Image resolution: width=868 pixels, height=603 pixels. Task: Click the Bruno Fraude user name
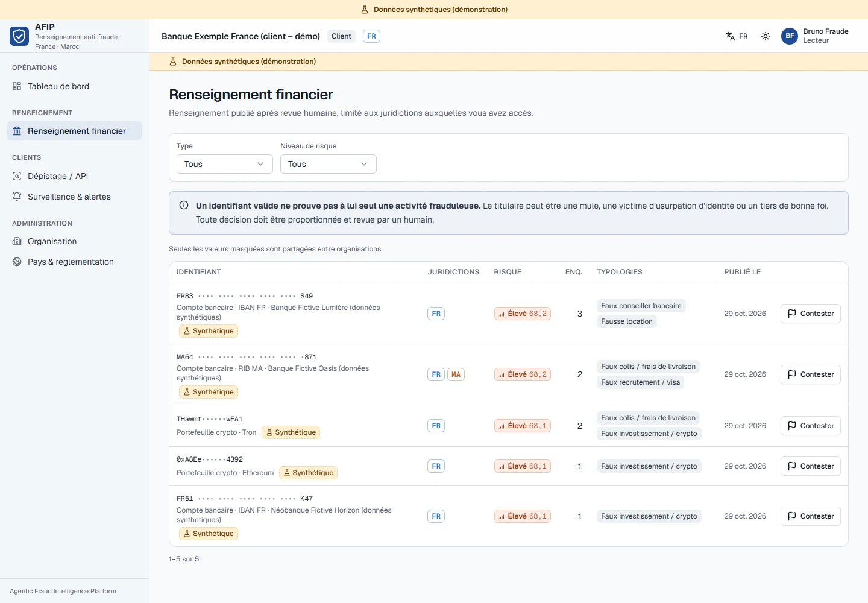[826, 31]
